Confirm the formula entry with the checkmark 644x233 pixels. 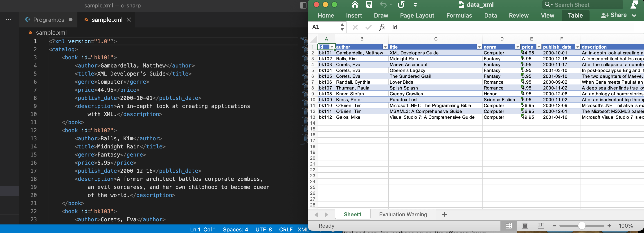[368, 27]
